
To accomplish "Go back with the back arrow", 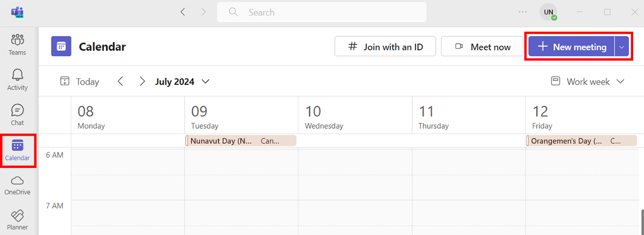I will (183, 12).
